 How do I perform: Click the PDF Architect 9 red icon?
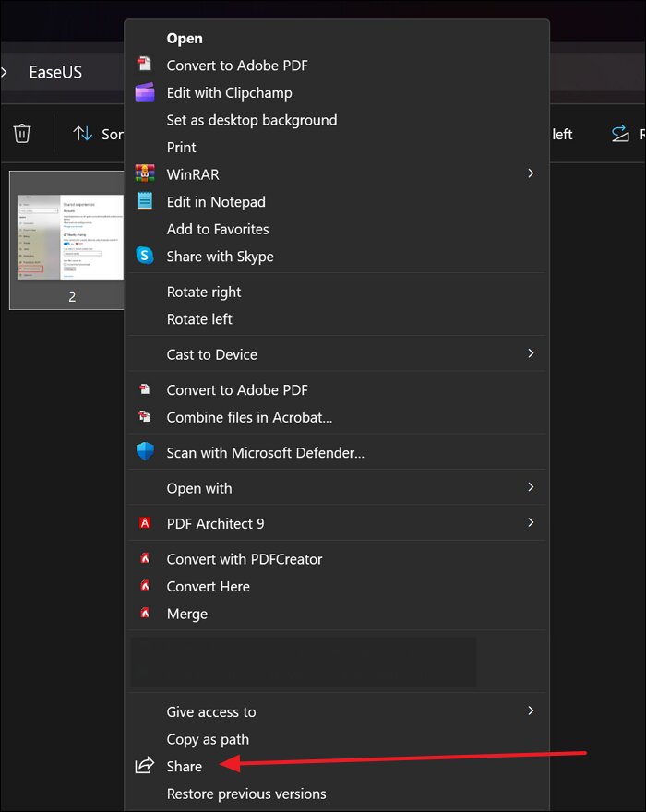point(145,523)
